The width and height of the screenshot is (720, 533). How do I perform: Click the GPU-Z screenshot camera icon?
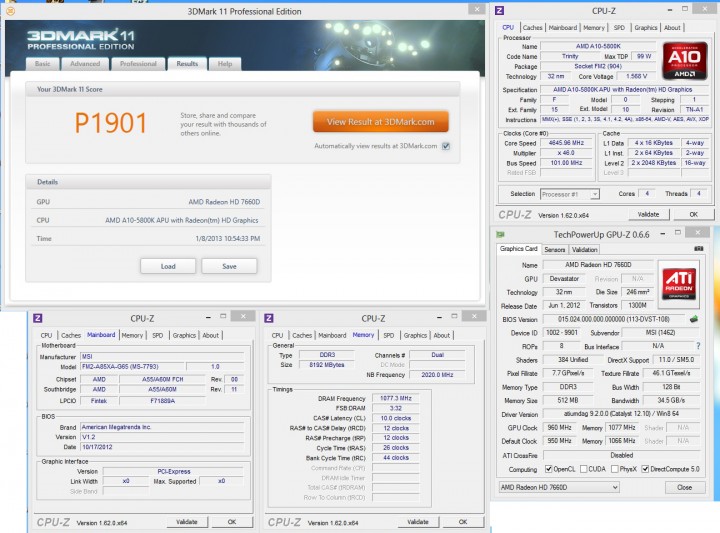698,248
